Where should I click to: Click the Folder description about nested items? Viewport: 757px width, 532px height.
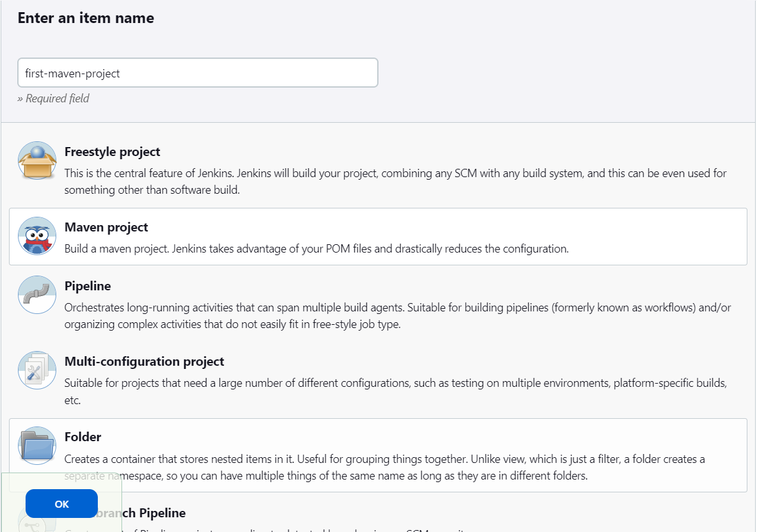pyautogui.click(x=385, y=467)
